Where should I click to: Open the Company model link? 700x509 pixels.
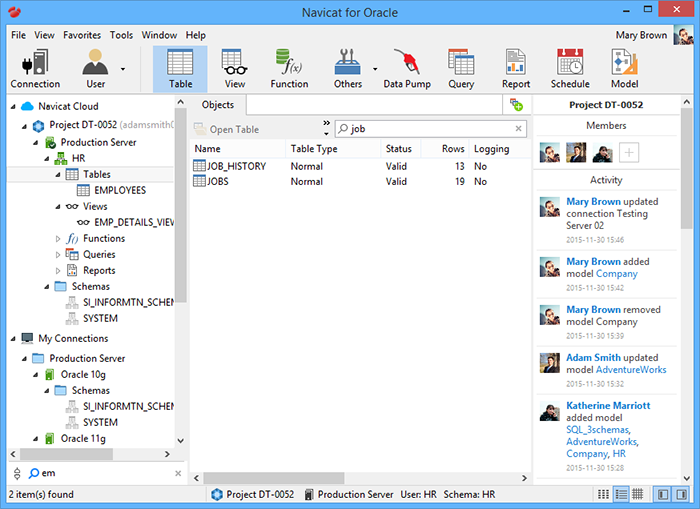617,274
